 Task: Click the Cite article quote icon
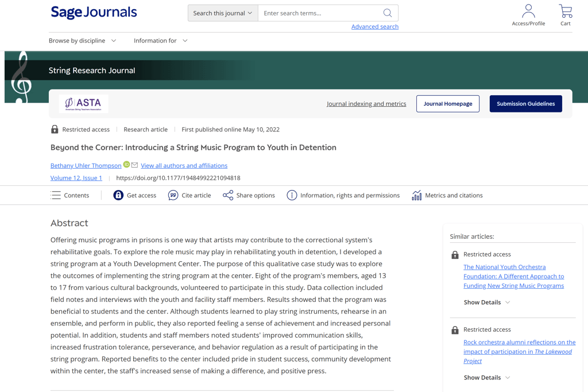[x=173, y=195]
